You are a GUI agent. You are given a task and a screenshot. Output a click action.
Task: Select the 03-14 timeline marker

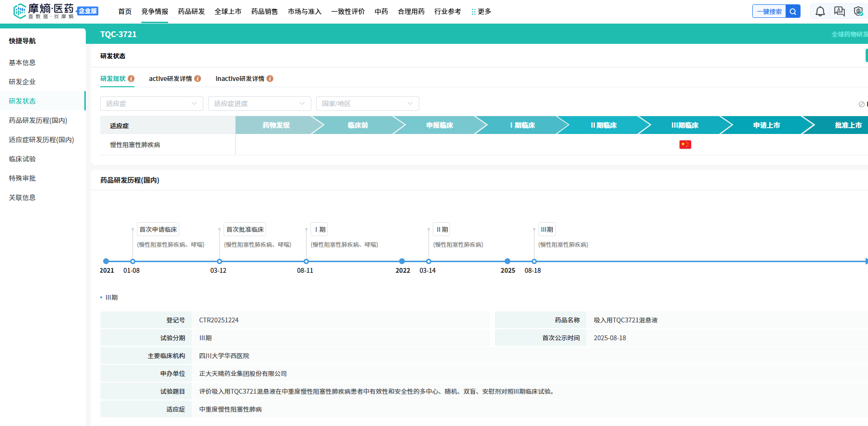click(428, 261)
